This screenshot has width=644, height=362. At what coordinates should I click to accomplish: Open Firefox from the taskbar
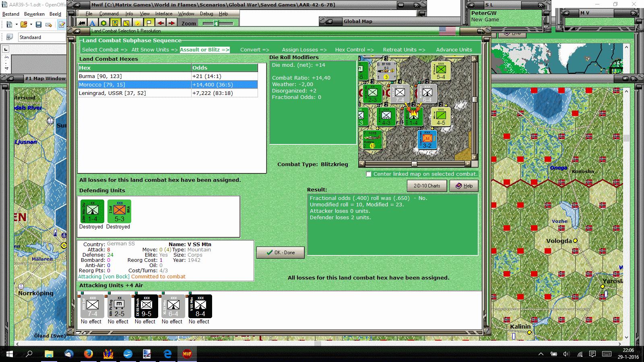point(88,354)
